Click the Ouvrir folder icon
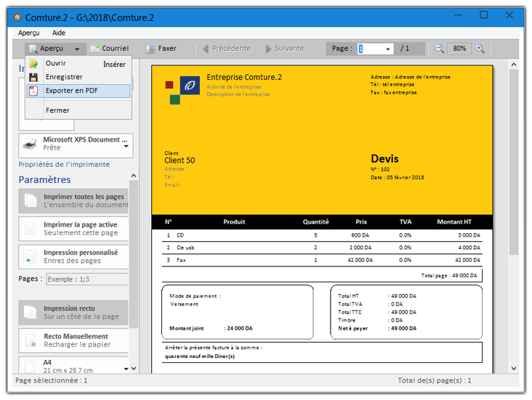Image resolution: width=532 pixels, height=400 pixels. tap(33, 64)
